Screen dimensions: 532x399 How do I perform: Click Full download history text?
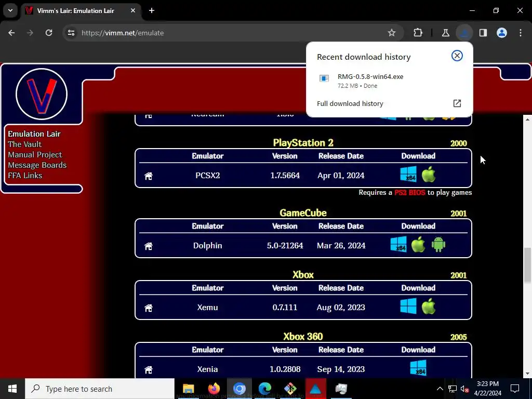coord(350,103)
